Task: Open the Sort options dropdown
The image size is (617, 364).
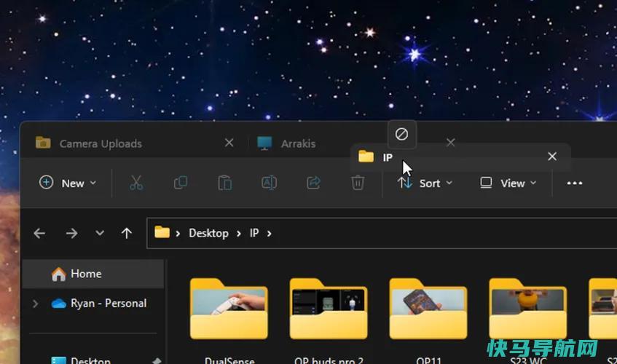Action: (x=425, y=183)
